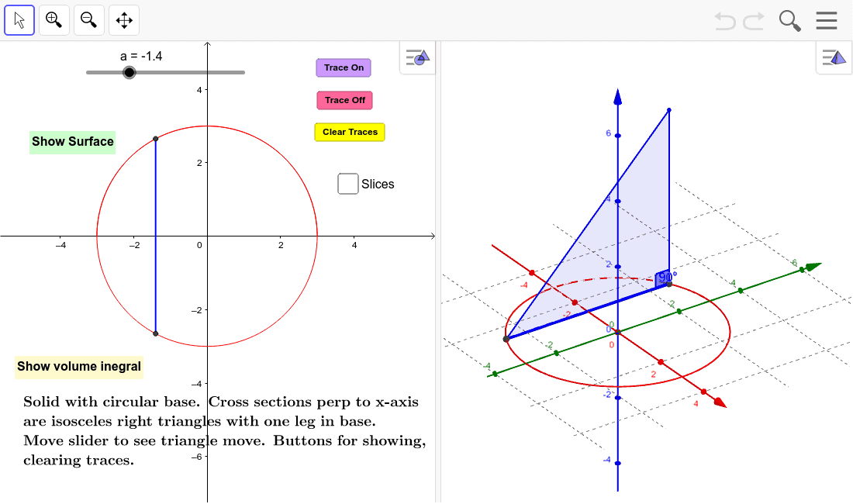Click the Show Surface button

[72, 142]
